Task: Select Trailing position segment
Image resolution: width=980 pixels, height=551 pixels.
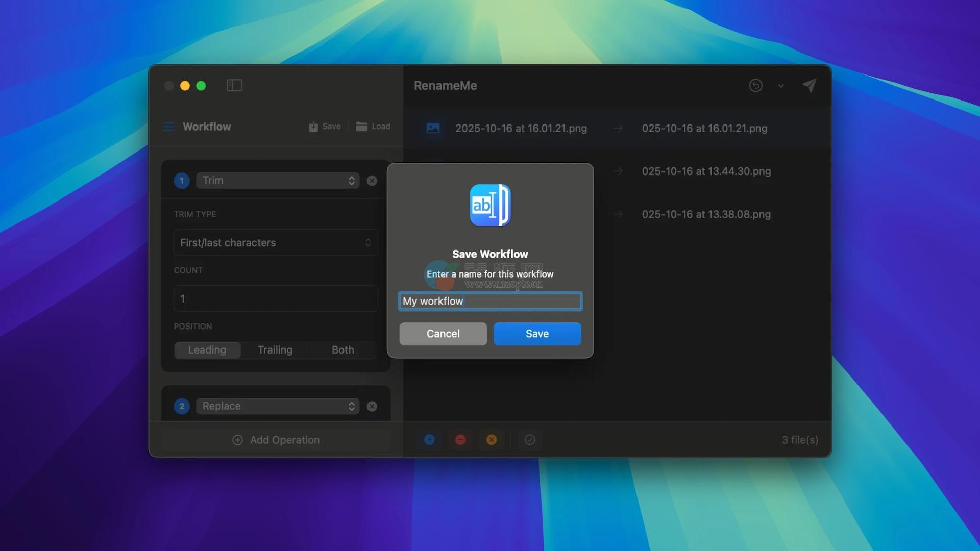Action: 275,350
